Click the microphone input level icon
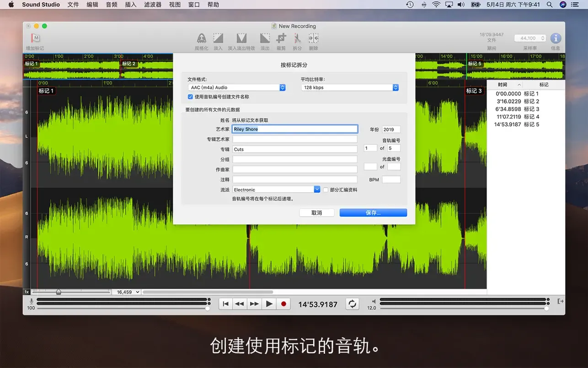 [x=31, y=301]
